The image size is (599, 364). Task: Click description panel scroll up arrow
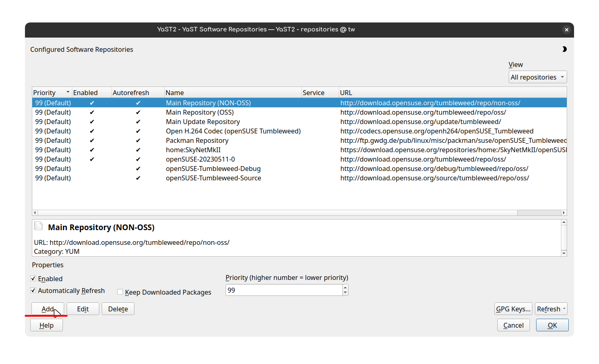(x=564, y=222)
